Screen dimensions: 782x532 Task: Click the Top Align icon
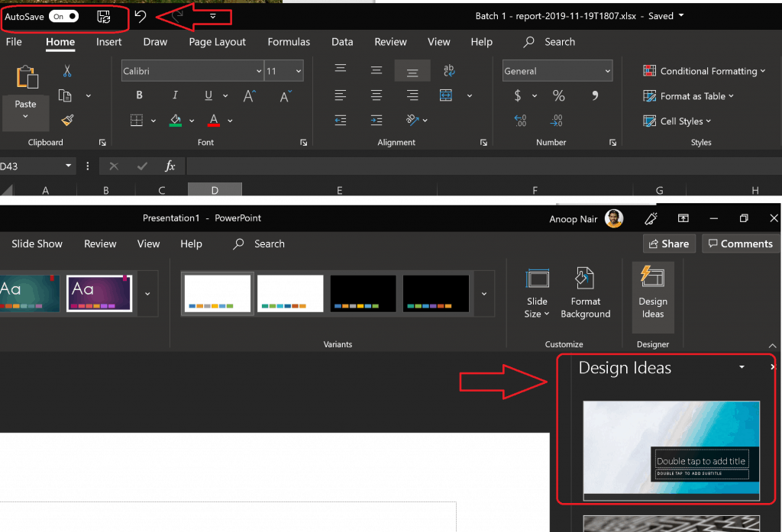tap(341, 69)
